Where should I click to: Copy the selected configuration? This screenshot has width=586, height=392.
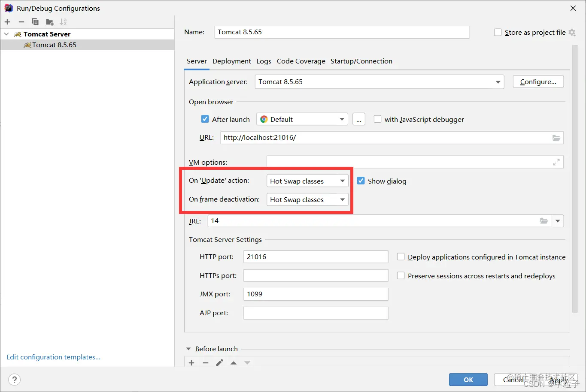point(35,22)
